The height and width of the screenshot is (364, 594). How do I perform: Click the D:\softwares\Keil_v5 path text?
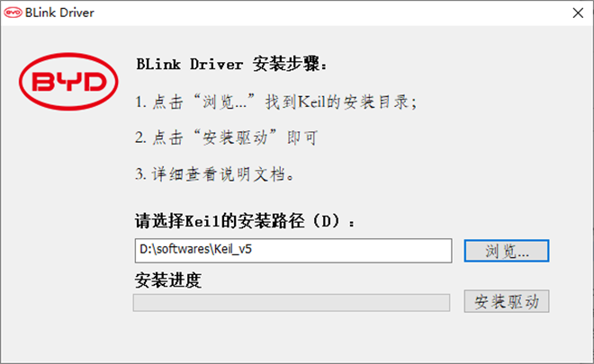click(195, 249)
